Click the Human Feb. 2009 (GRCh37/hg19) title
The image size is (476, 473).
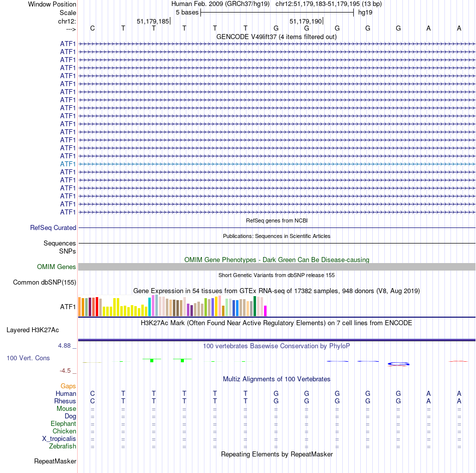(x=220, y=4)
